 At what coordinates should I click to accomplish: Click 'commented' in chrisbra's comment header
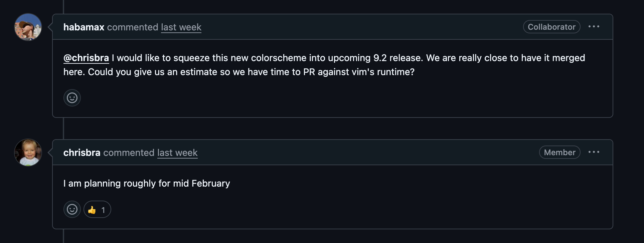point(129,153)
